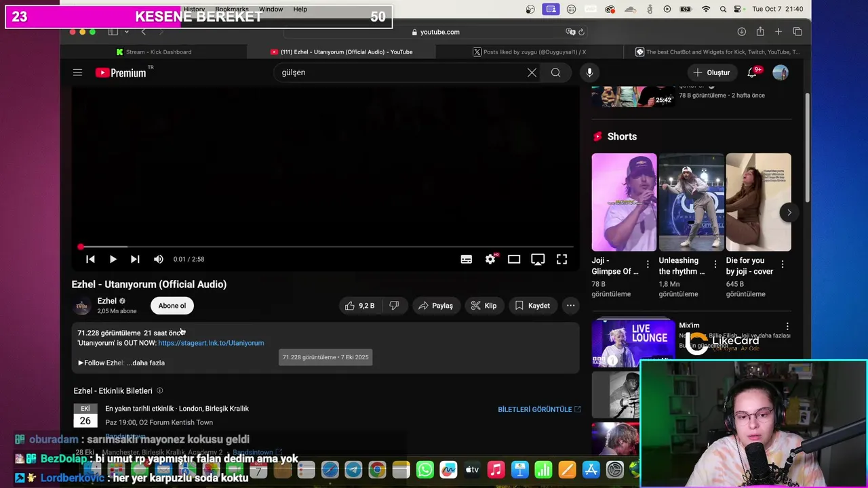This screenshot has height=488, width=868.
Task: Toggle subtitles in the player
Action: pyautogui.click(x=467, y=259)
